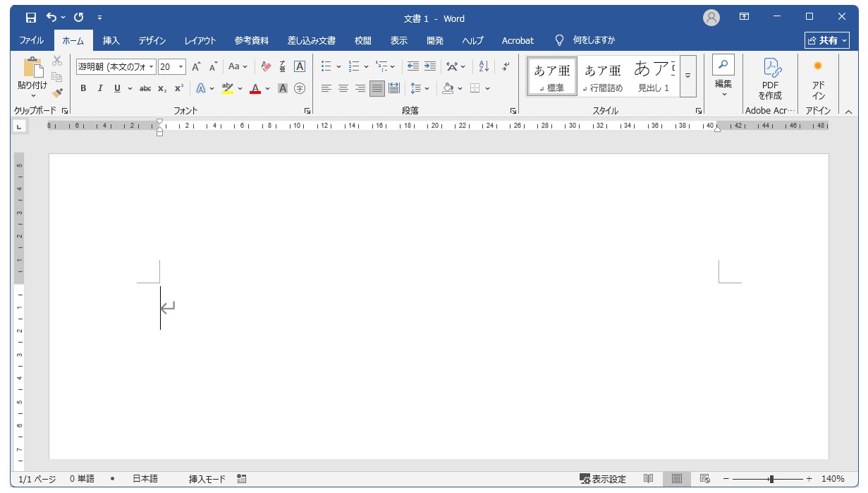The image size is (868, 493).
Task: Decrease font size with the smaller A icon
Action: [x=213, y=67]
